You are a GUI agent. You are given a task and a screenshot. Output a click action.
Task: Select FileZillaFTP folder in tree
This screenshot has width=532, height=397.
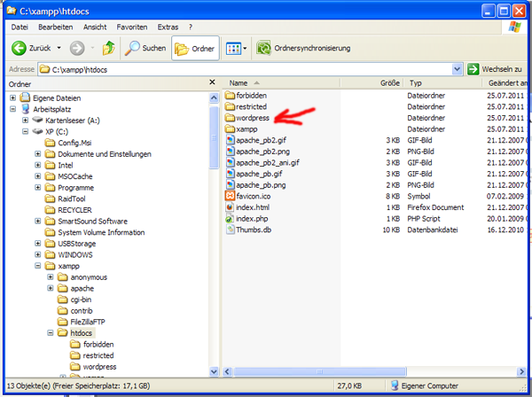(82, 322)
